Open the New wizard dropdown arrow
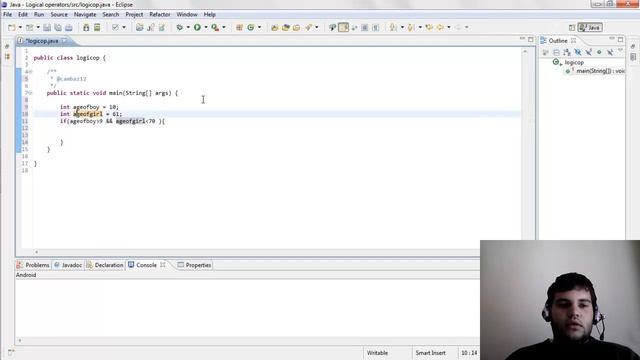The image size is (640, 360). [20, 27]
